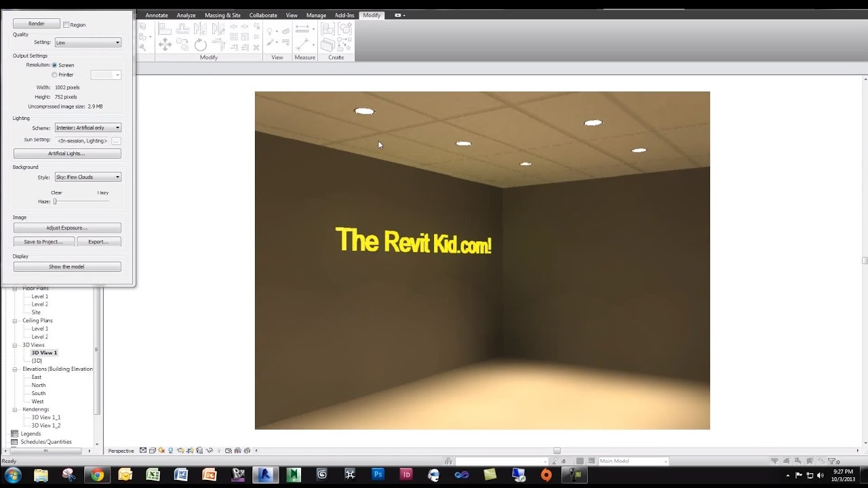The height and width of the screenshot is (488, 868).
Task: Select the Rotate tool in the ribbon
Action: [201, 45]
